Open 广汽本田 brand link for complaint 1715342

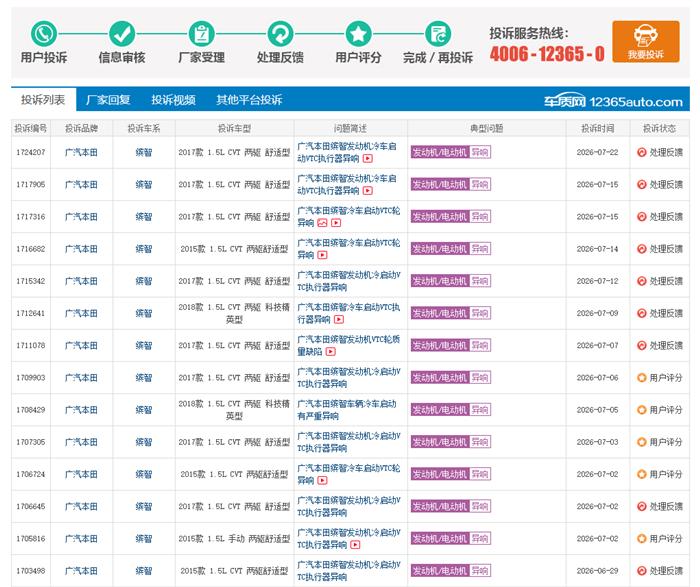(x=81, y=281)
